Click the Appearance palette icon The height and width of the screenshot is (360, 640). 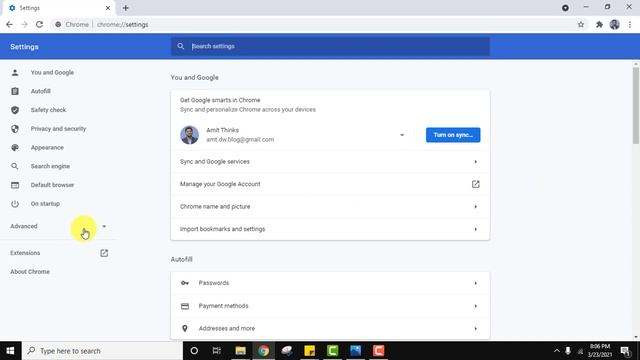point(15,147)
